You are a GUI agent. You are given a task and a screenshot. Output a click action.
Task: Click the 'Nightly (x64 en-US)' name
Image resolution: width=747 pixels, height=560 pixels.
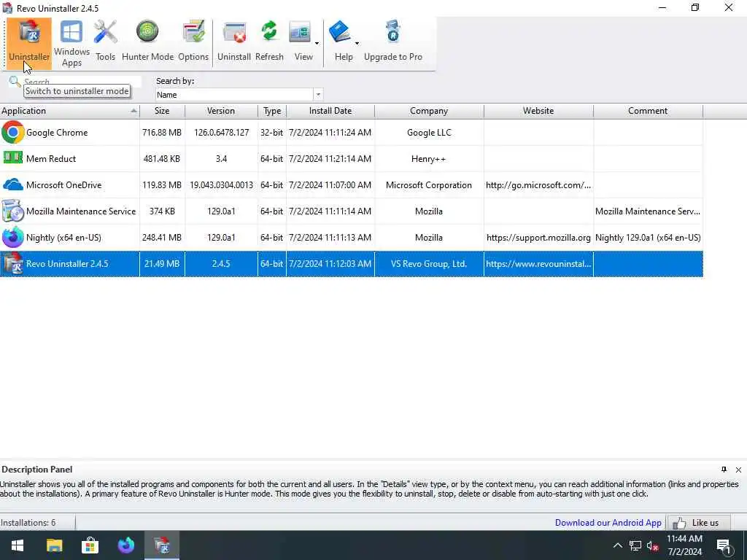[63, 237]
